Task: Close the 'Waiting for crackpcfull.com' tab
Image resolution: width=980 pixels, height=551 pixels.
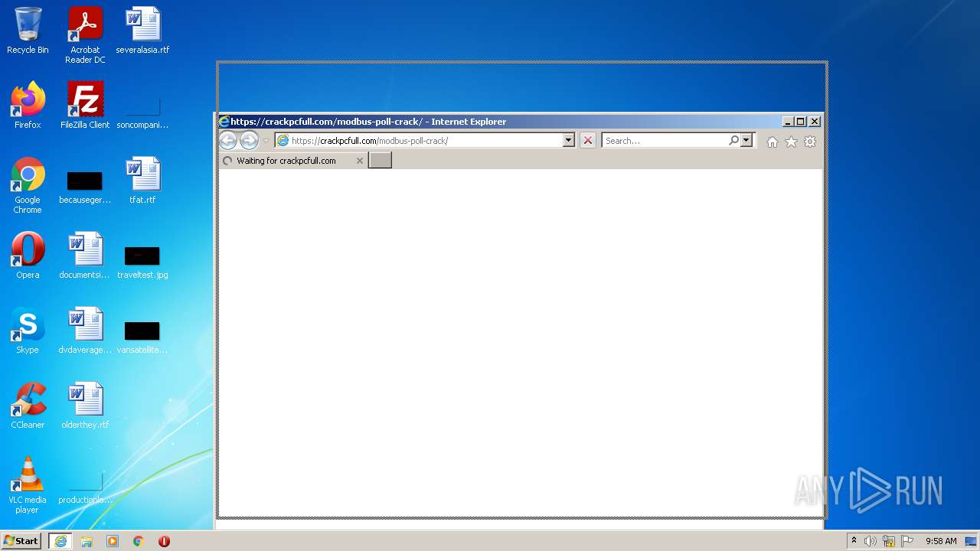Action: (360, 161)
